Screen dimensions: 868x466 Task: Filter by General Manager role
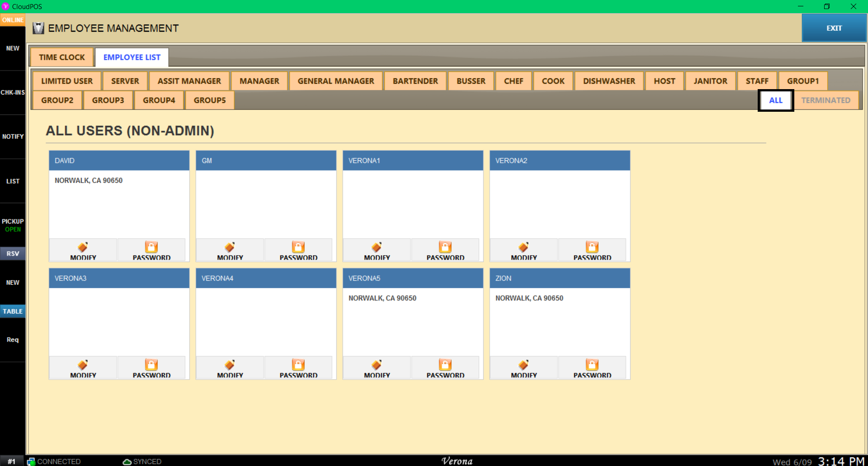pyautogui.click(x=335, y=81)
